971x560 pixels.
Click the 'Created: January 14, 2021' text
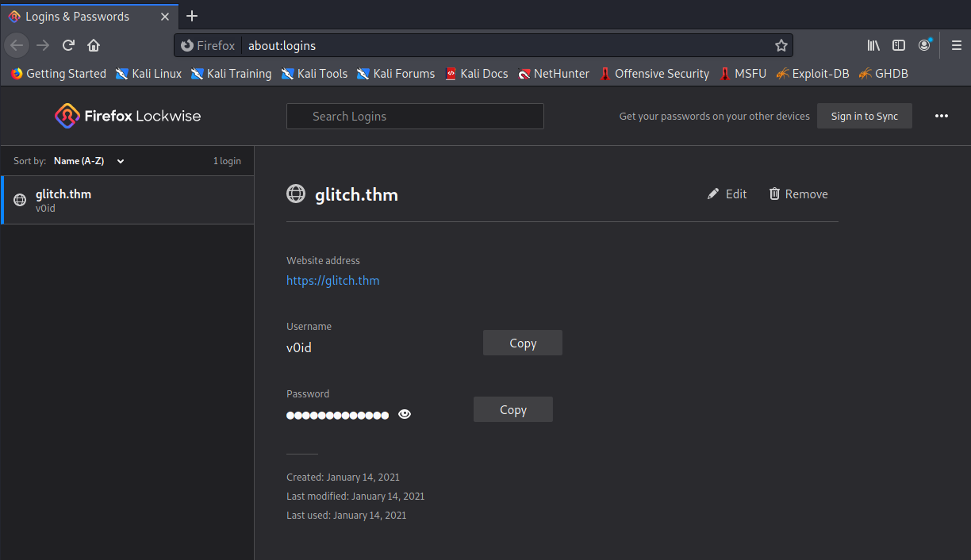(343, 478)
